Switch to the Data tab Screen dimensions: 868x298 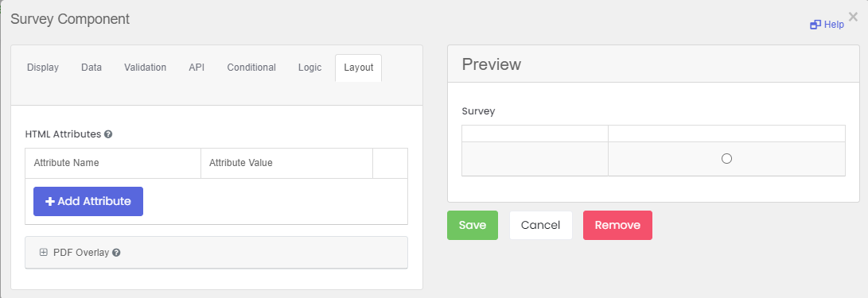point(91,68)
